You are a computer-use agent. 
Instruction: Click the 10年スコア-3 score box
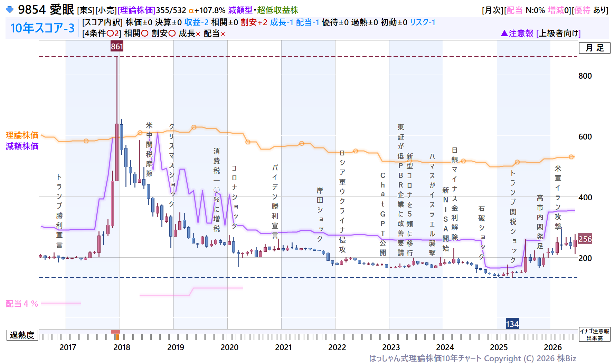(42, 28)
